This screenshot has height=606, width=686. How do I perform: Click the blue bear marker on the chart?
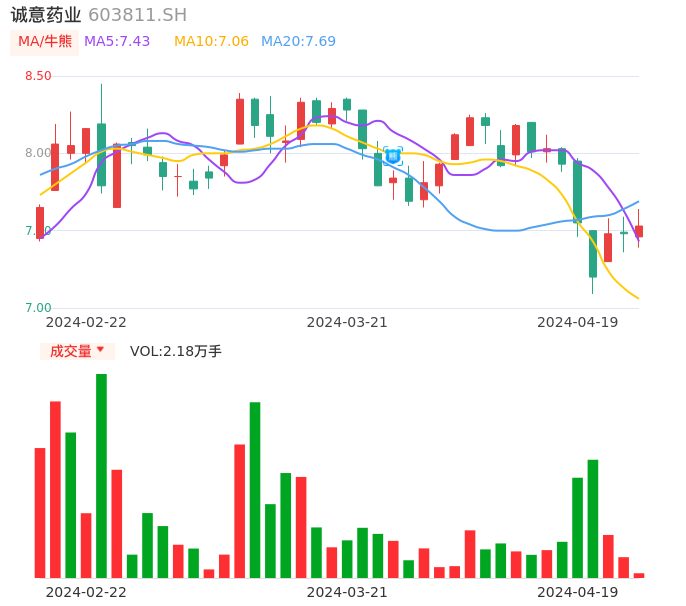click(393, 155)
